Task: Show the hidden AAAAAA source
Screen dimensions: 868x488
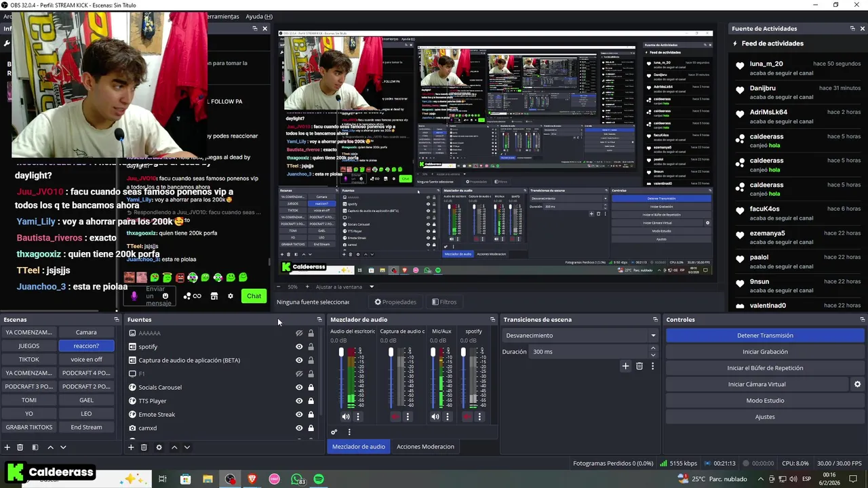Action: (299, 333)
